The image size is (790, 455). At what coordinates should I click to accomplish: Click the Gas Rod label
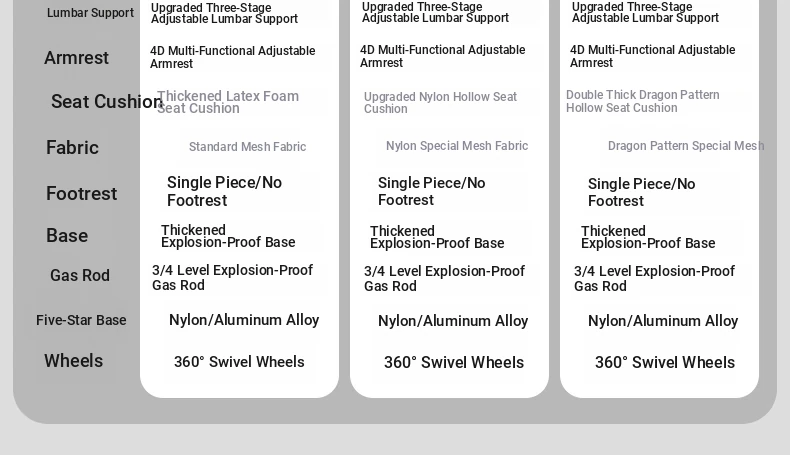coord(80,275)
